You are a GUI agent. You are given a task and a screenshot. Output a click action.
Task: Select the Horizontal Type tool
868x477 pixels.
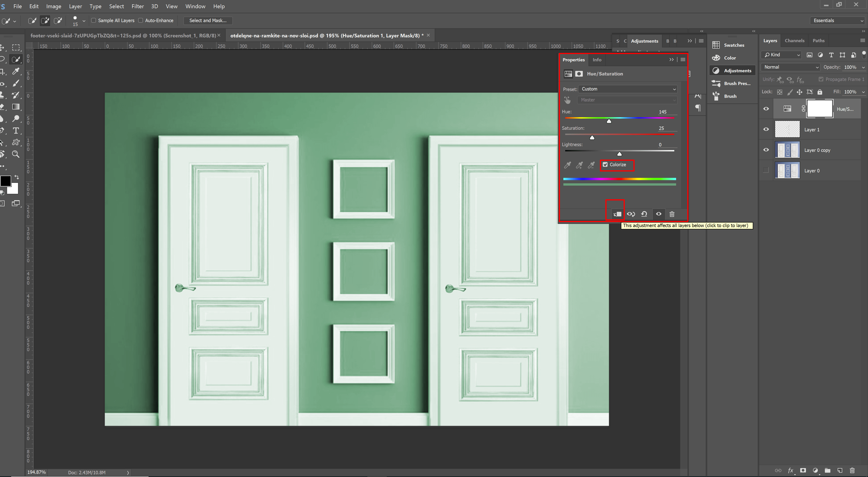(x=16, y=131)
